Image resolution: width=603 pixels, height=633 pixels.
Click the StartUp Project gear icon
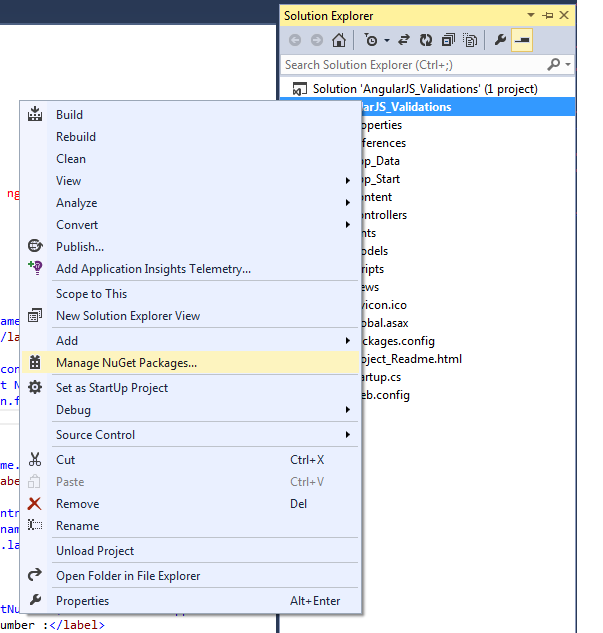(x=35, y=387)
